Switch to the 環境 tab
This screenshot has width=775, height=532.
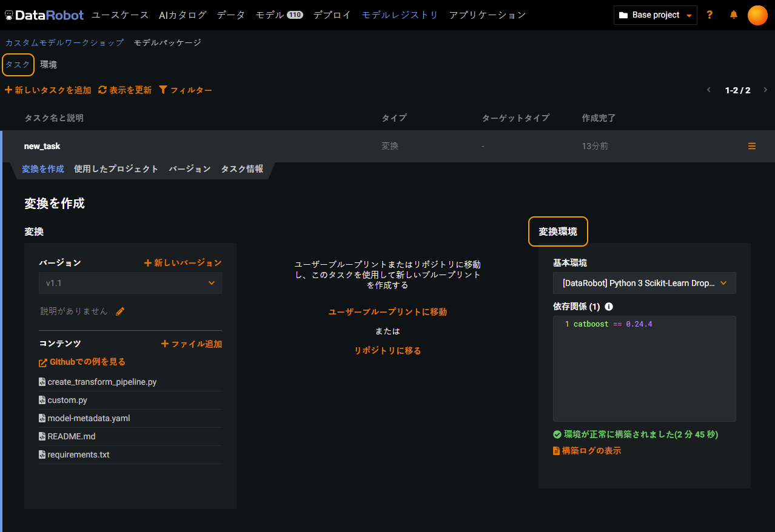(x=49, y=64)
